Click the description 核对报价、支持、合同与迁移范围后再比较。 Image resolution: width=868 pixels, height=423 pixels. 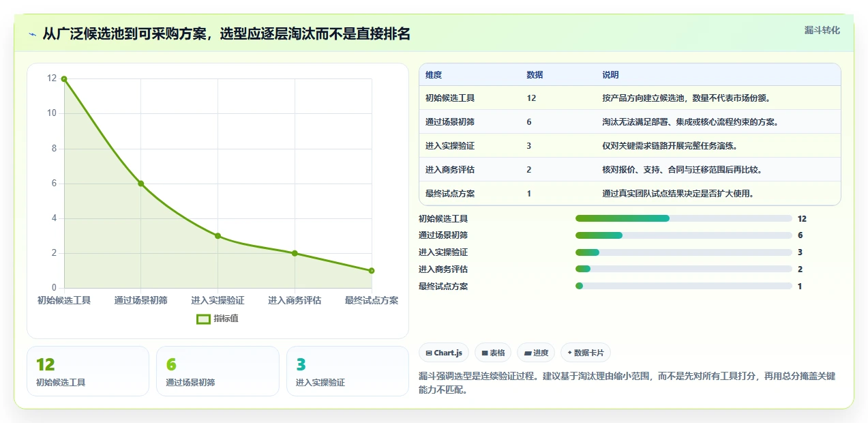[683, 170]
